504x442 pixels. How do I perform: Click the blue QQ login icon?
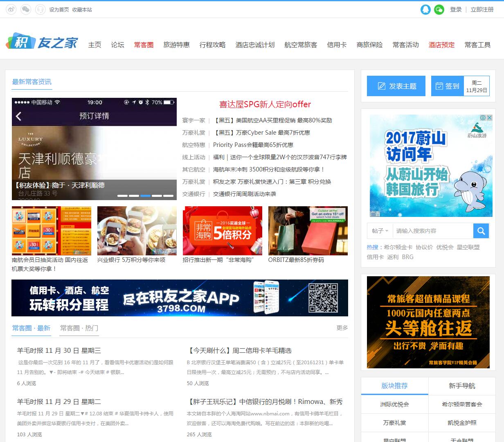(425, 9)
